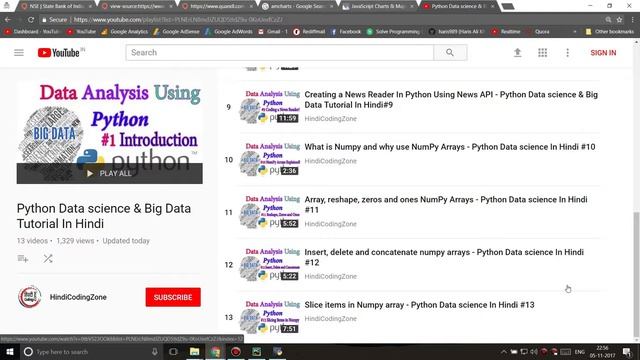Switch to the JavaScript Charts tab
Image resolution: width=640 pixels, height=360 pixels.
pos(378,6)
